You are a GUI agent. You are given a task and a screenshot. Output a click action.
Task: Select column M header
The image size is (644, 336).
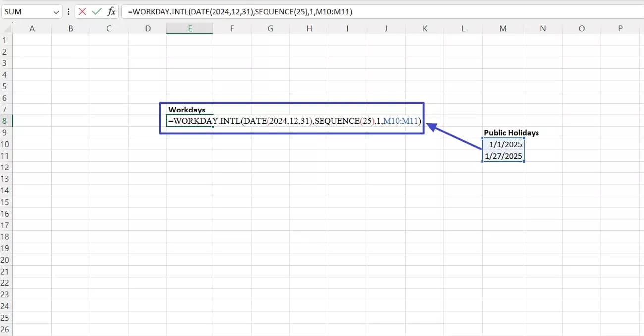coord(502,28)
